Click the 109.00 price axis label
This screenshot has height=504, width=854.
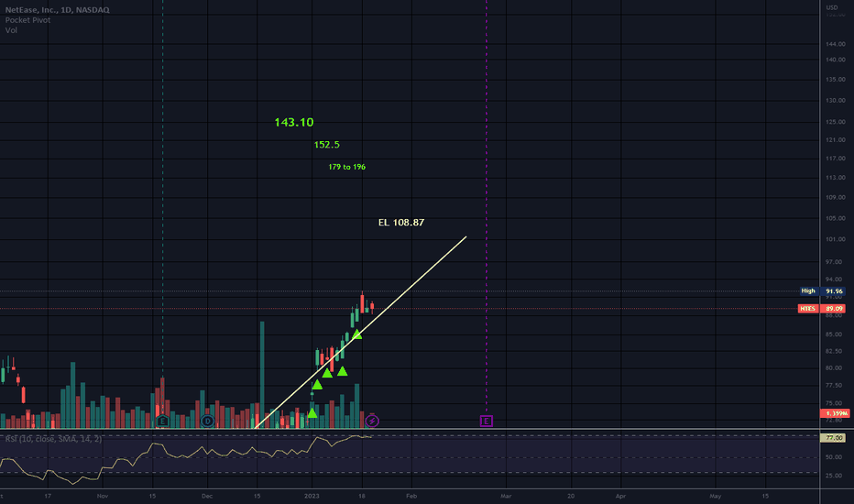click(x=835, y=198)
